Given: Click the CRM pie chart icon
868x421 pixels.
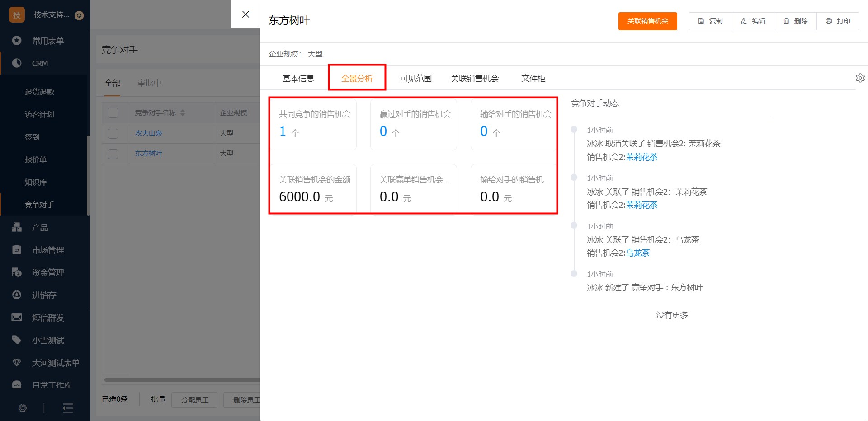Looking at the screenshot, I should 17,63.
